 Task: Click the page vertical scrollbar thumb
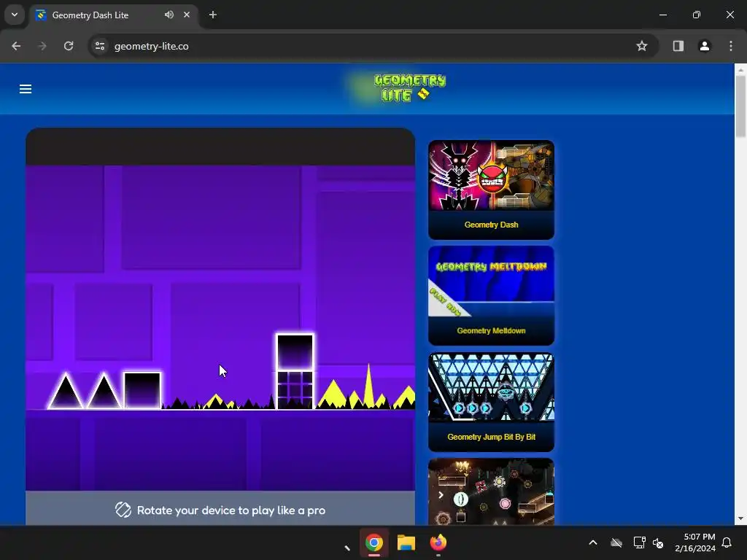[740, 106]
